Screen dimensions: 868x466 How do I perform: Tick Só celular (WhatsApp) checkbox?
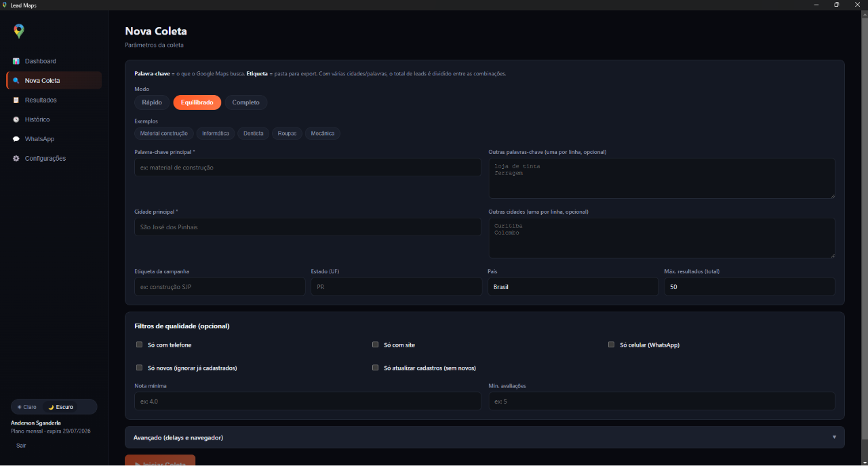point(612,345)
